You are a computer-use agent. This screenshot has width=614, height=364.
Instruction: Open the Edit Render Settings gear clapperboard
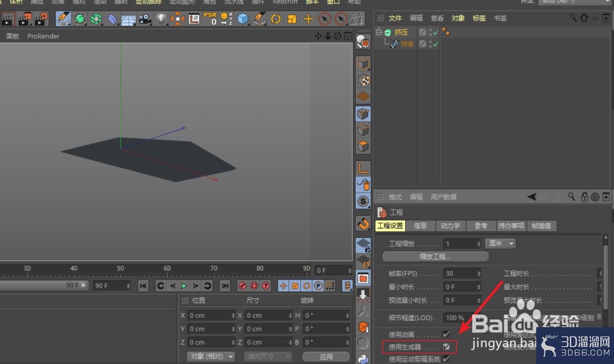click(41, 19)
